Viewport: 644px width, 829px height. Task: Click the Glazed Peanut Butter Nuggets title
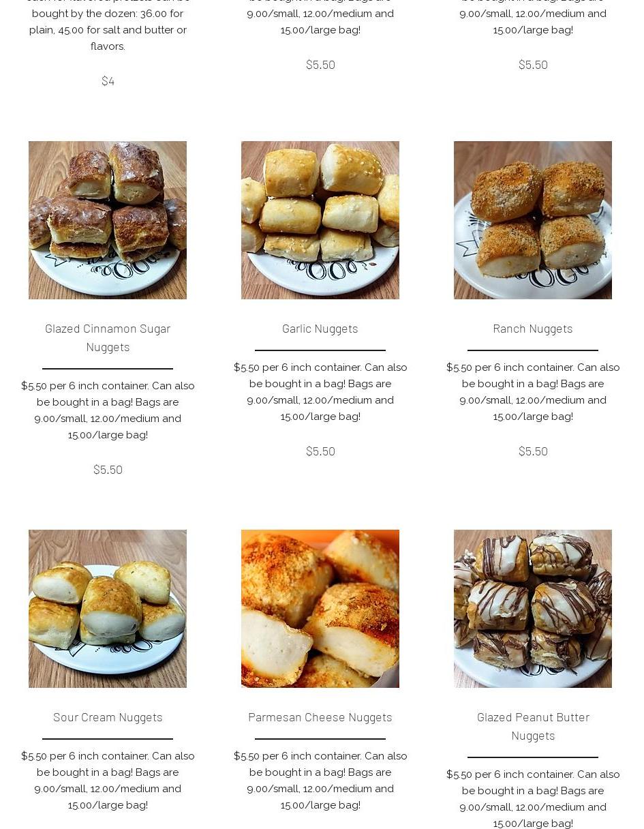[x=533, y=726]
